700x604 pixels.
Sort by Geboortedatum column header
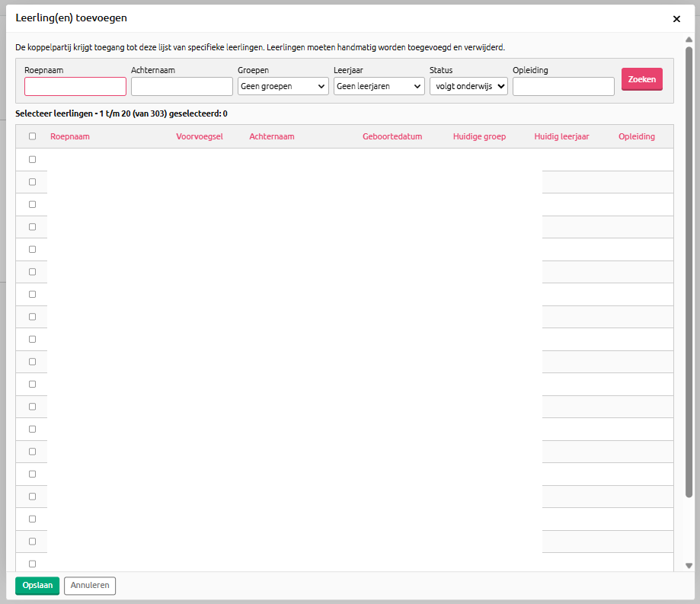[x=392, y=137]
